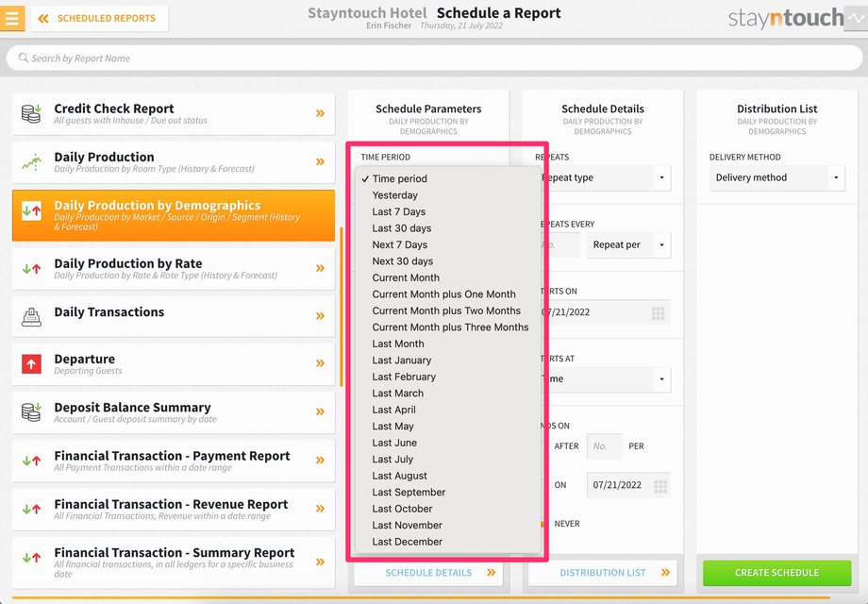Click the Credit Check Report coins icon
The width and height of the screenshot is (868, 604).
31,113
